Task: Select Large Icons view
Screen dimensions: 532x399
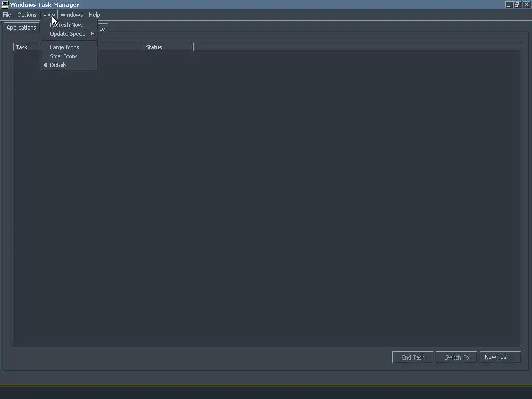Action: coord(69,47)
